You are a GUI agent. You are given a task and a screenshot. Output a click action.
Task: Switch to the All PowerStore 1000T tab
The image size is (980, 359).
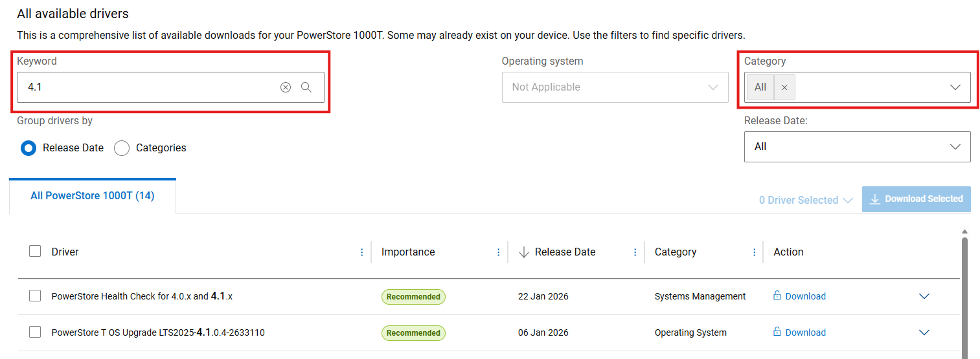tap(93, 196)
